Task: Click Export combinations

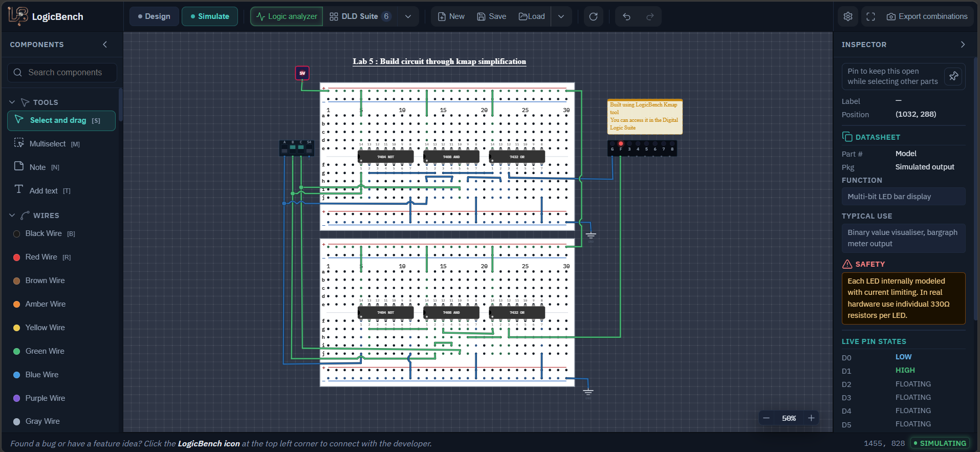Action: click(x=927, y=16)
